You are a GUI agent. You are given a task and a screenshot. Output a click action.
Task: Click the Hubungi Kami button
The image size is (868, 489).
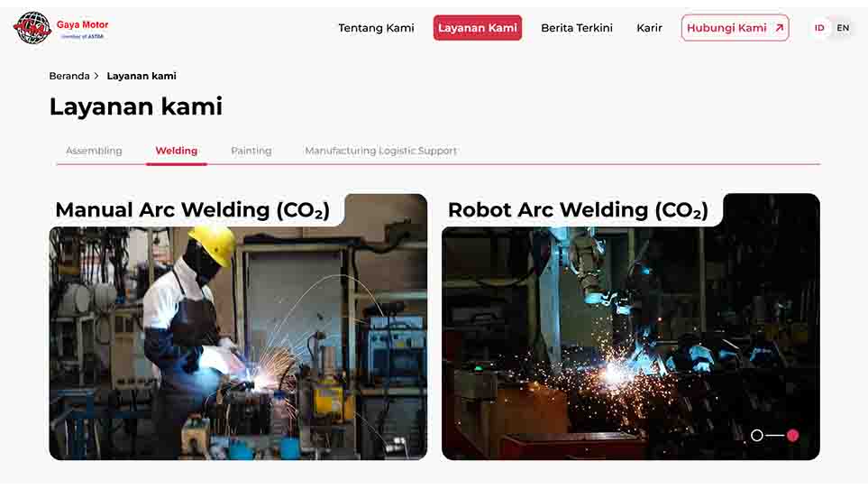pos(736,28)
